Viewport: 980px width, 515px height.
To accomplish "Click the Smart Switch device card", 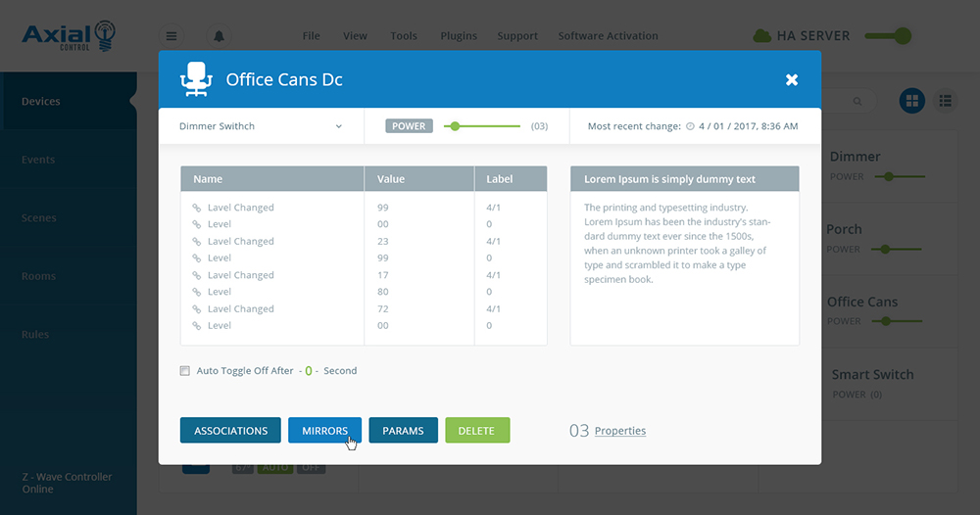I will click(x=889, y=384).
